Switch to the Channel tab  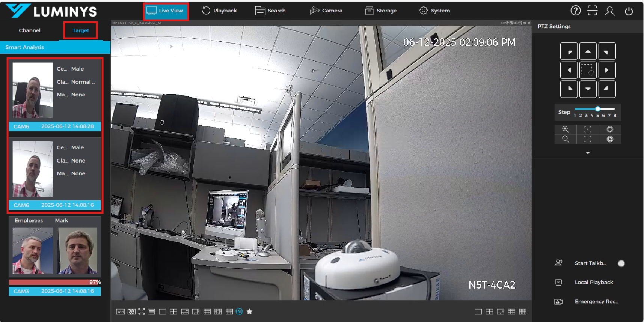[30, 30]
